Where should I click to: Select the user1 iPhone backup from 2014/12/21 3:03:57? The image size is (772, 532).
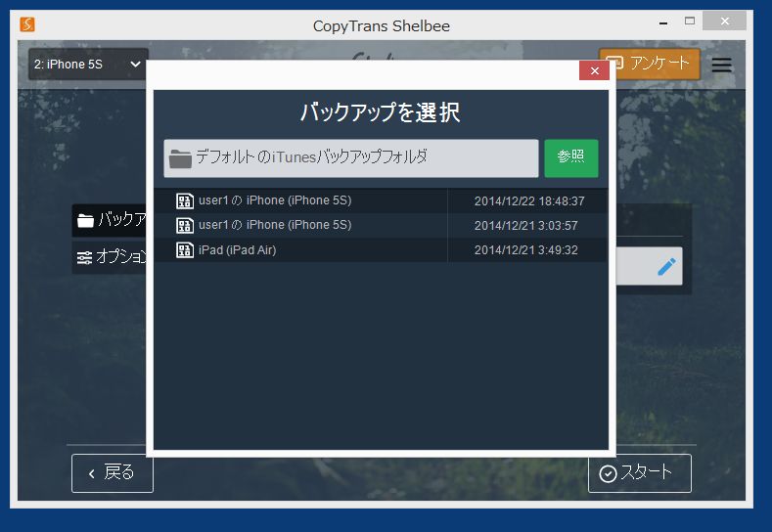tap(381, 225)
